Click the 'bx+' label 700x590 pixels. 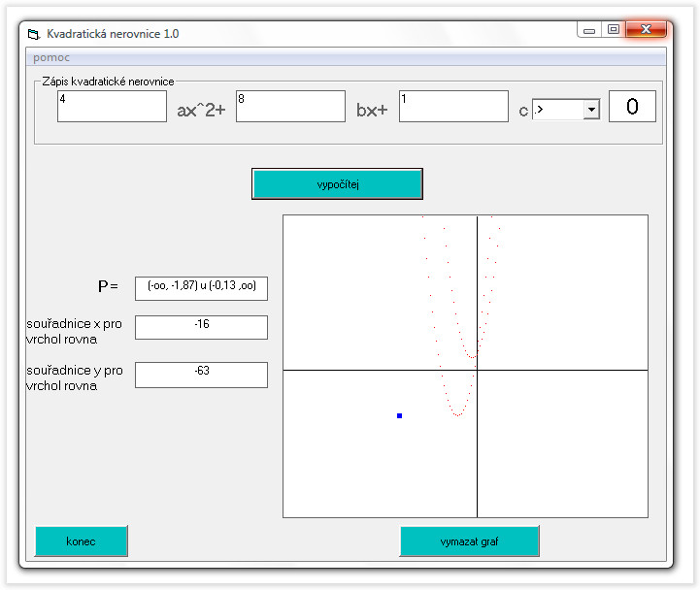pyautogui.click(x=372, y=110)
